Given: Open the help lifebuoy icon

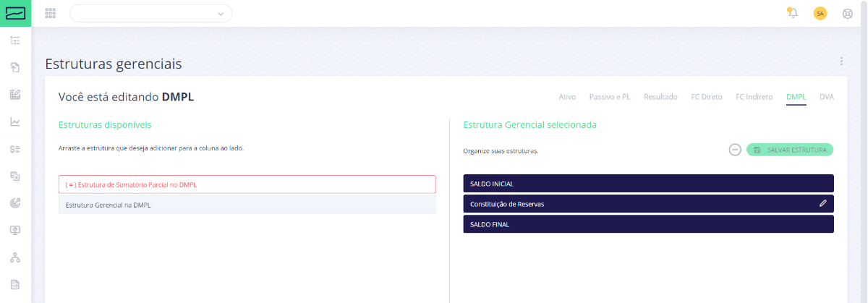Looking at the screenshot, I should [x=848, y=13].
